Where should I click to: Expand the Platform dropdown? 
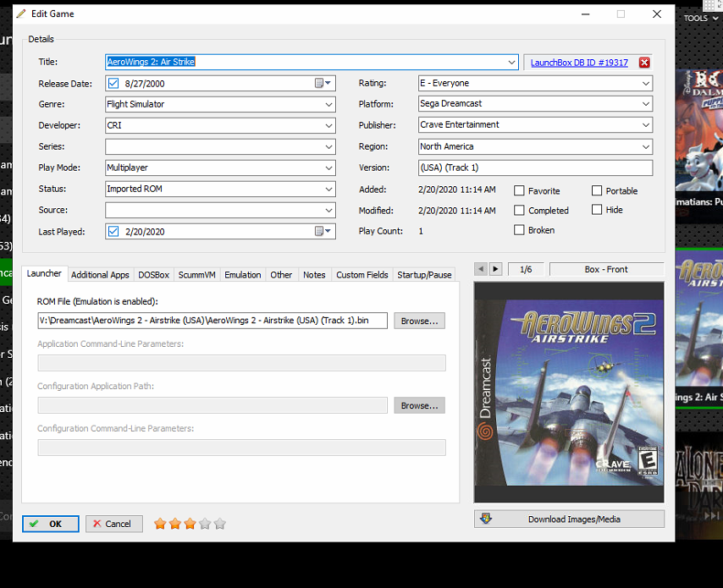pos(646,104)
